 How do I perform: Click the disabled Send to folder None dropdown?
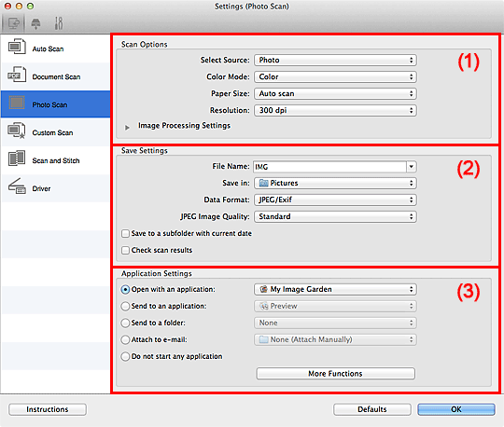335,323
